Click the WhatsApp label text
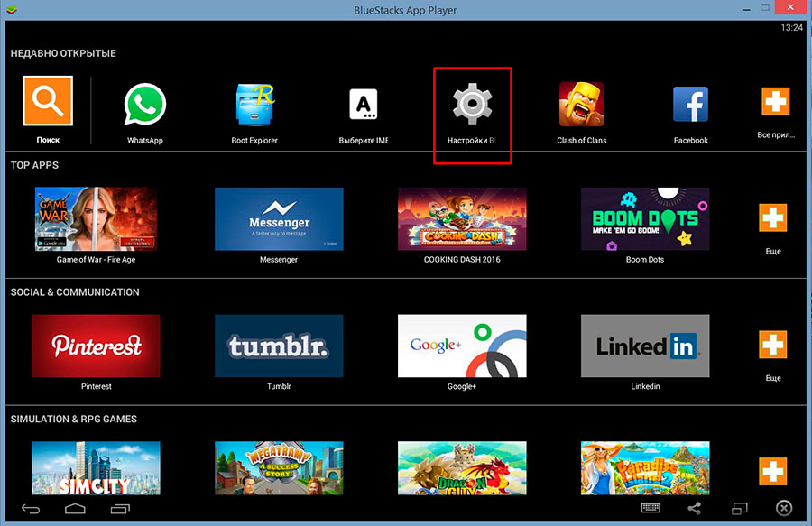 (x=145, y=141)
